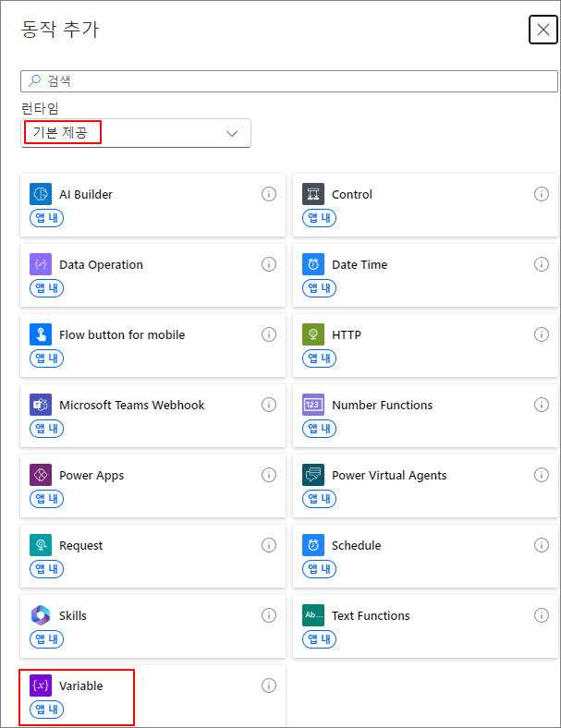The height and width of the screenshot is (728, 561).
Task: Open the Text Functions connector icon
Action: 313,615
